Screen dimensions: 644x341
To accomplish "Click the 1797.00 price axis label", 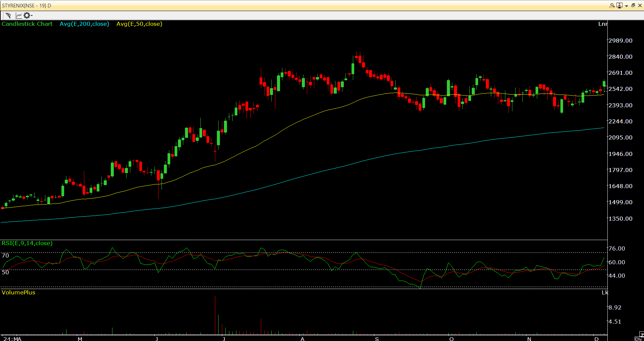I will coord(620,170).
